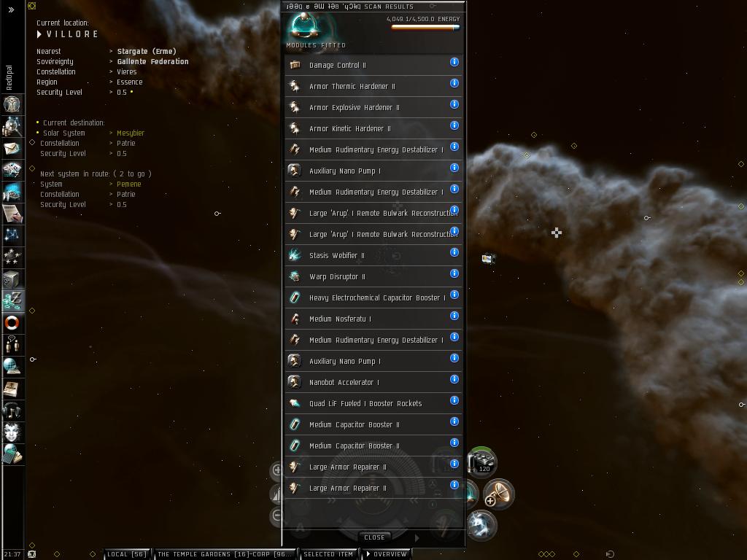Click the 21:37 clock in bottom-left

12,554
